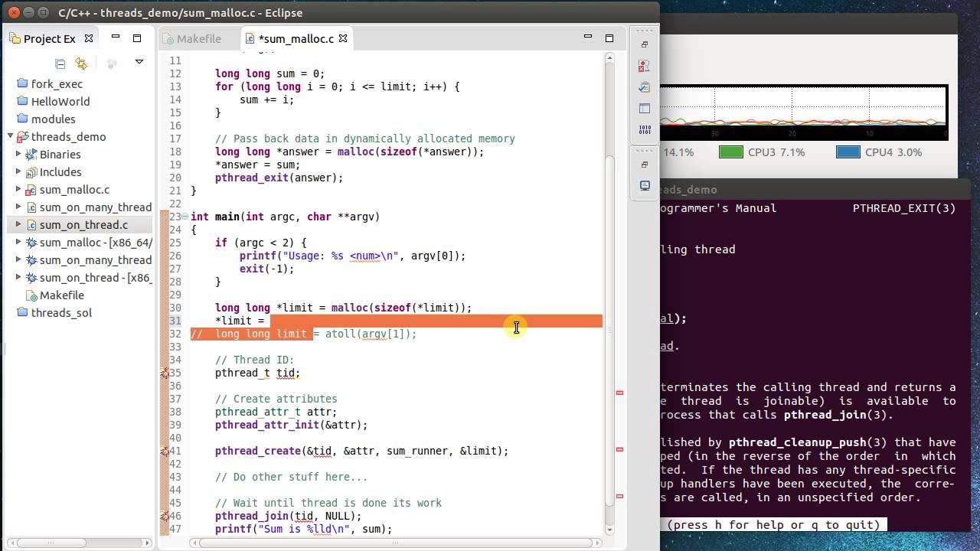980x551 pixels.
Task: Open the Console view icon in side trim
Action: tap(645, 186)
